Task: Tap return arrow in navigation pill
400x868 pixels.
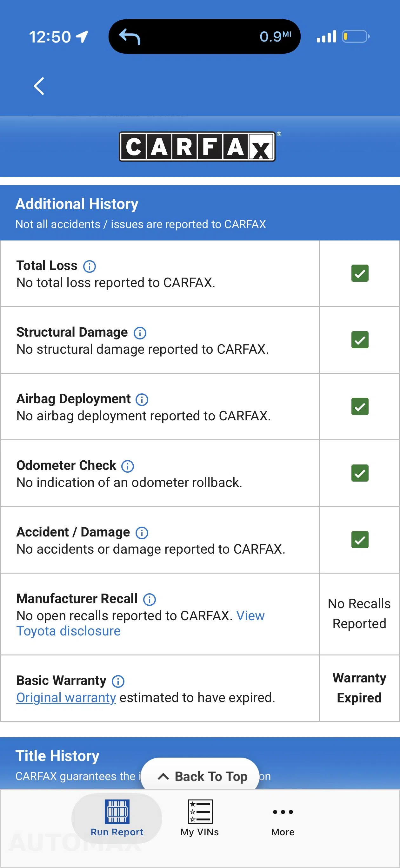Action: coord(130,36)
